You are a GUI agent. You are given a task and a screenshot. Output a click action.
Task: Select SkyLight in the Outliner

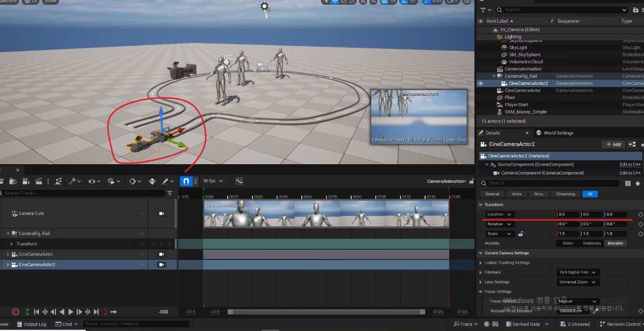pyautogui.click(x=518, y=48)
